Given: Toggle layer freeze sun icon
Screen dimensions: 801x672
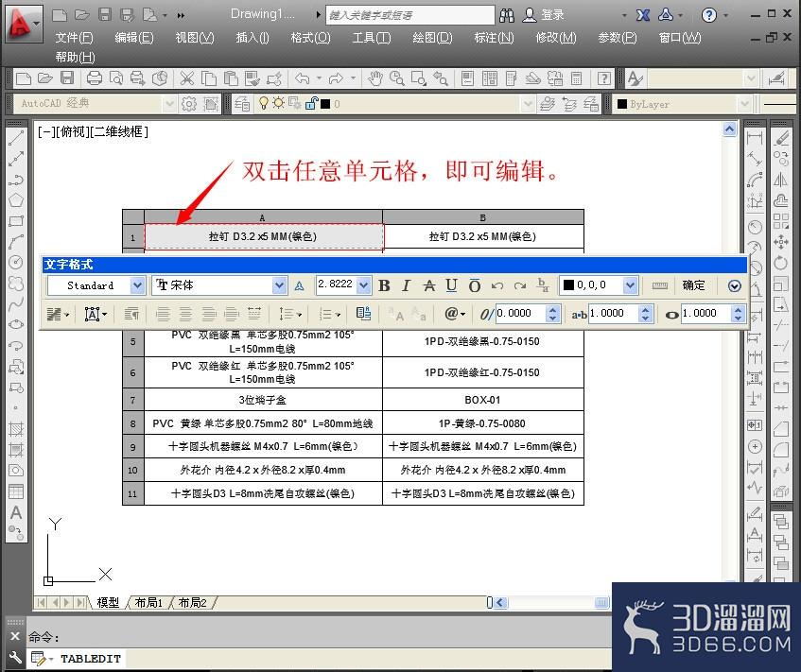Looking at the screenshot, I should tap(278, 104).
